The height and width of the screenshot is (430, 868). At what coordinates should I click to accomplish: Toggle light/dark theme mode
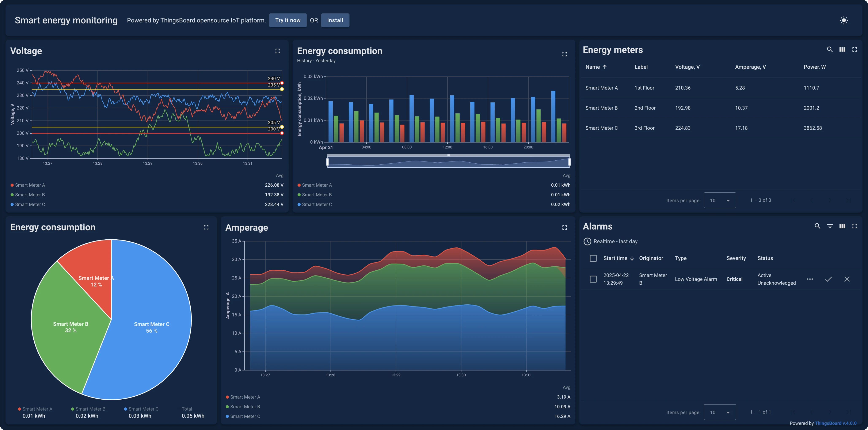pyautogui.click(x=844, y=20)
